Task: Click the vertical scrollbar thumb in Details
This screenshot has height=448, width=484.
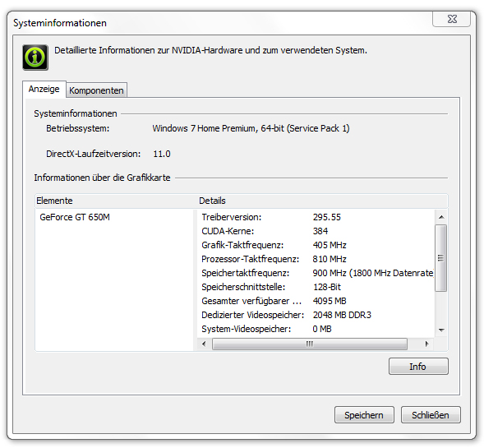Action: pyautogui.click(x=440, y=258)
